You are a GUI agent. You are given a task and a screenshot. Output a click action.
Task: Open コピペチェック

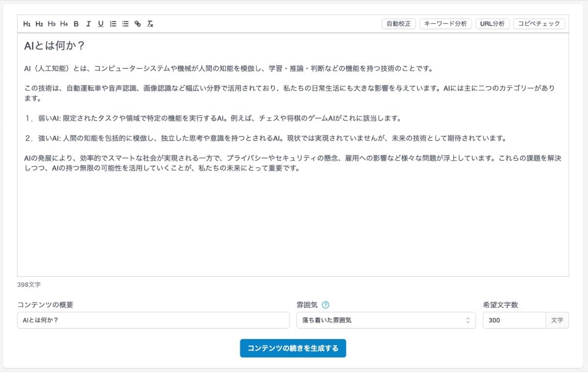pos(539,23)
